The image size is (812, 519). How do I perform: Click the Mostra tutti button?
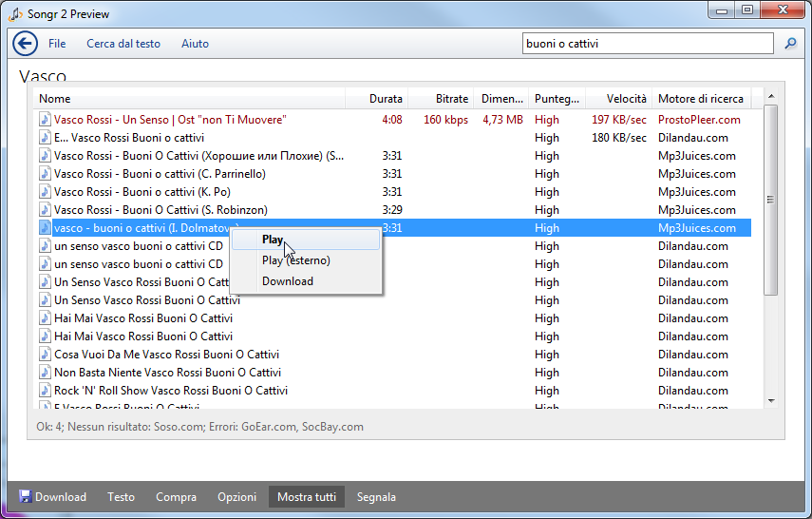pos(307,497)
